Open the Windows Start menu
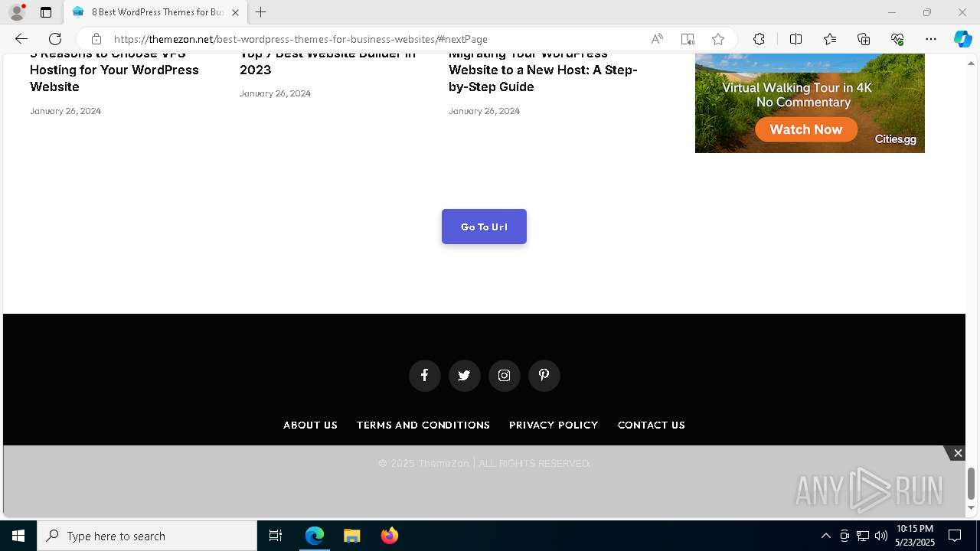Image resolution: width=980 pixels, height=551 pixels. pyautogui.click(x=18, y=536)
